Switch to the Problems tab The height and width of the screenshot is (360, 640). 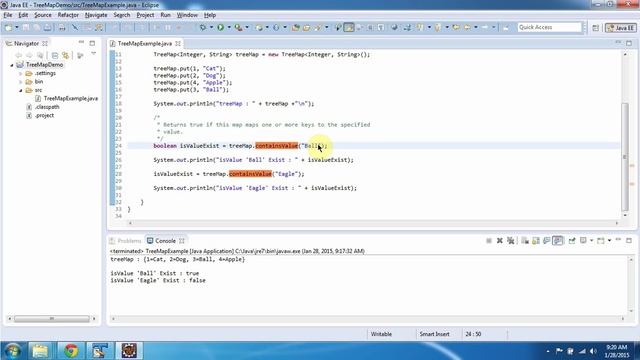(126, 241)
